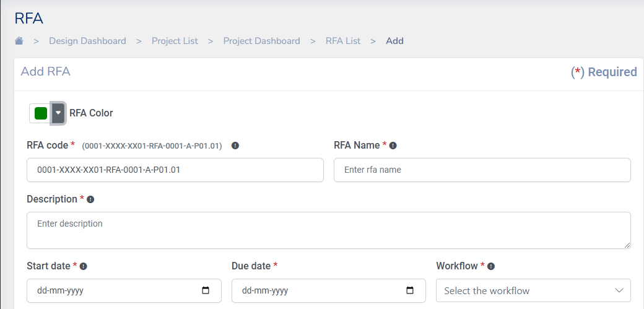Click the info icon beside RFA code
This screenshot has height=309, width=644.
tap(235, 146)
